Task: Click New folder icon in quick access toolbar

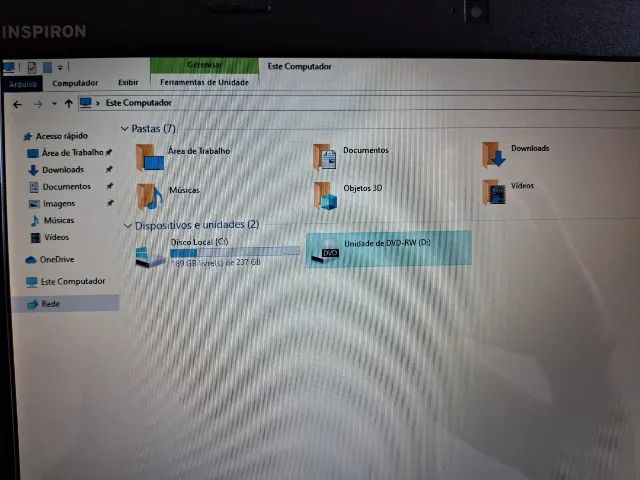Action: coord(47,67)
